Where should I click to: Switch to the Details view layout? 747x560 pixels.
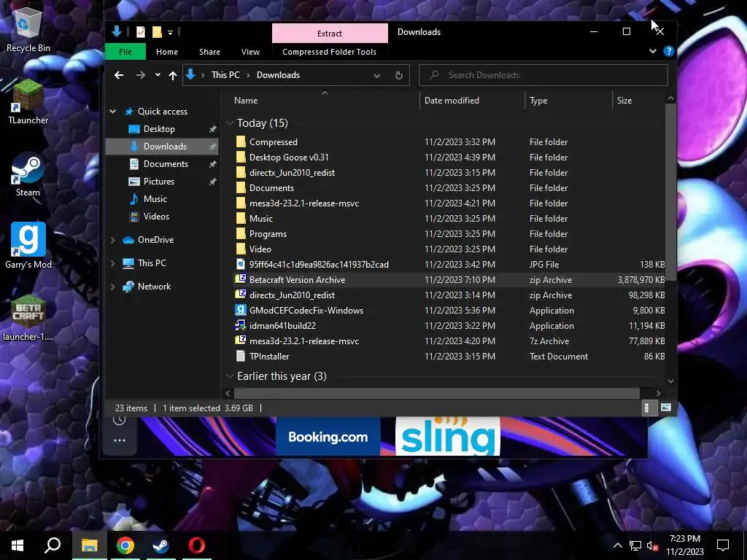tap(647, 408)
